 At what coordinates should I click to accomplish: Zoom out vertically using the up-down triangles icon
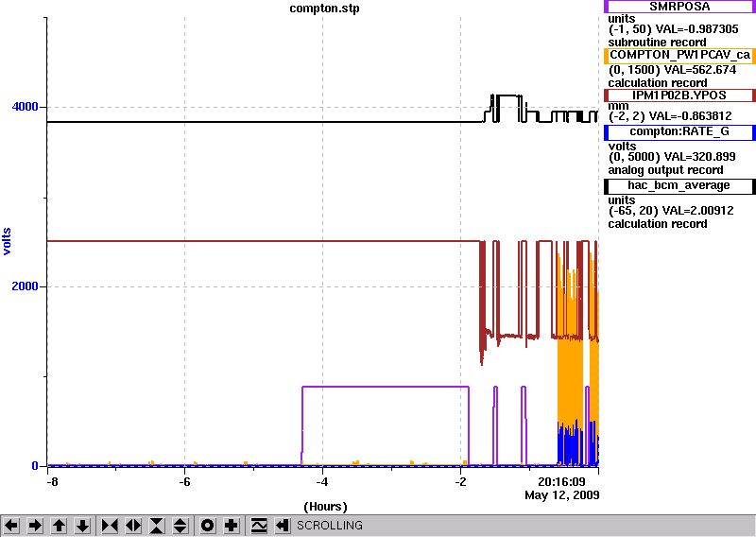180,525
